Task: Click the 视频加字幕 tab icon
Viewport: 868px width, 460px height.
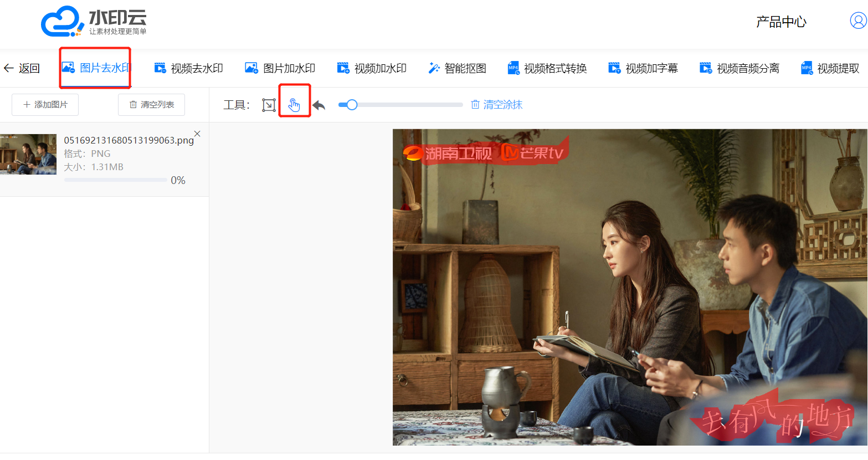Action: click(x=614, y=68)
